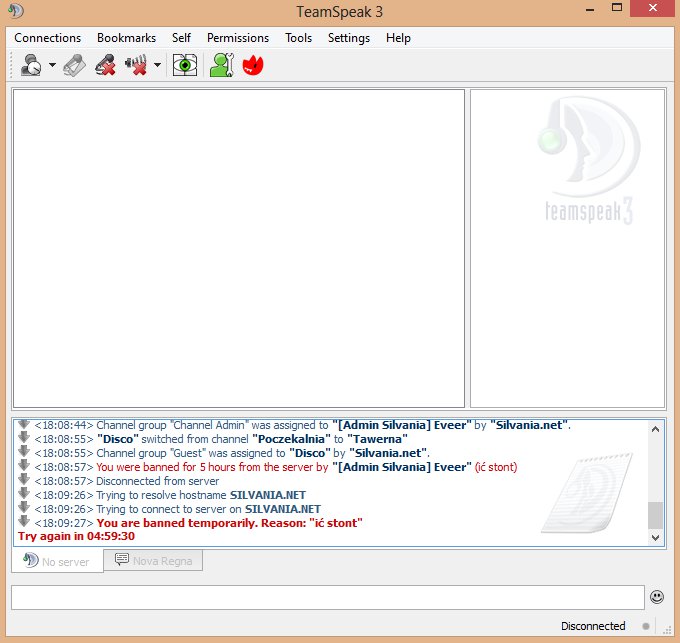
Task: Click the chat message input field
Action: 327,597
